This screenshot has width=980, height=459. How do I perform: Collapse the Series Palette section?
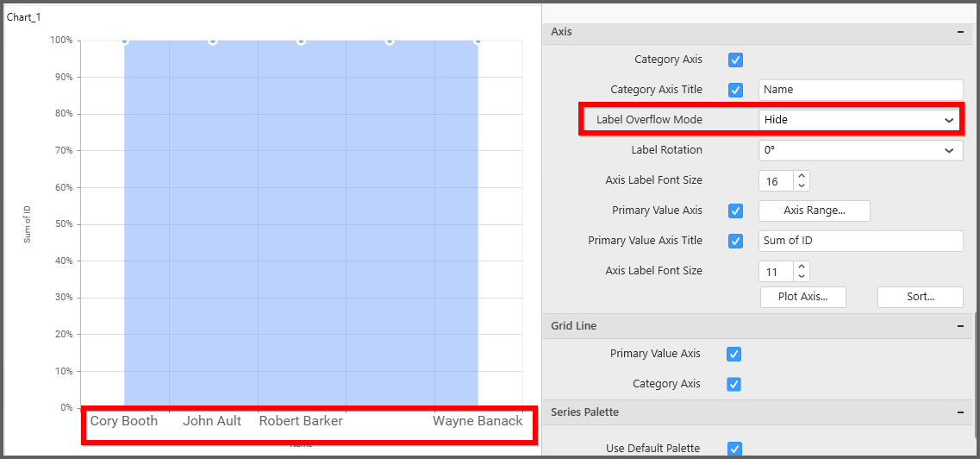coord(959,412)
